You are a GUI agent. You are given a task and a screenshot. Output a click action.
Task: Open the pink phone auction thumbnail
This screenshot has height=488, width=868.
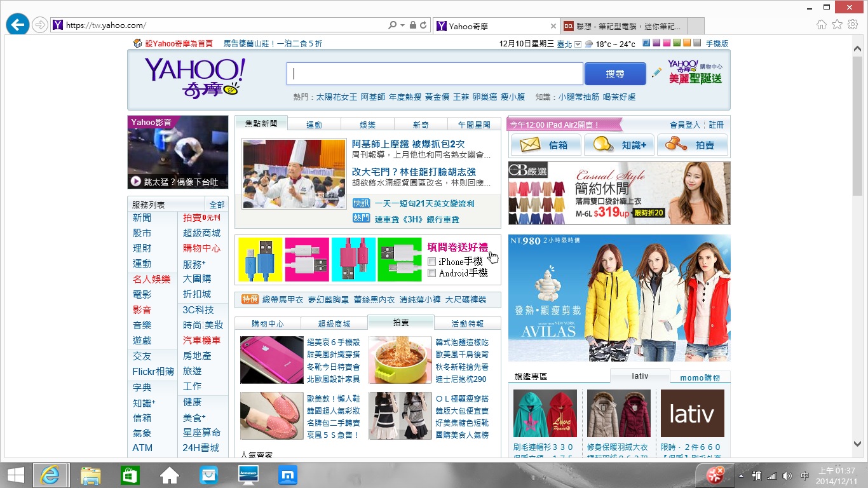point(272,360)
